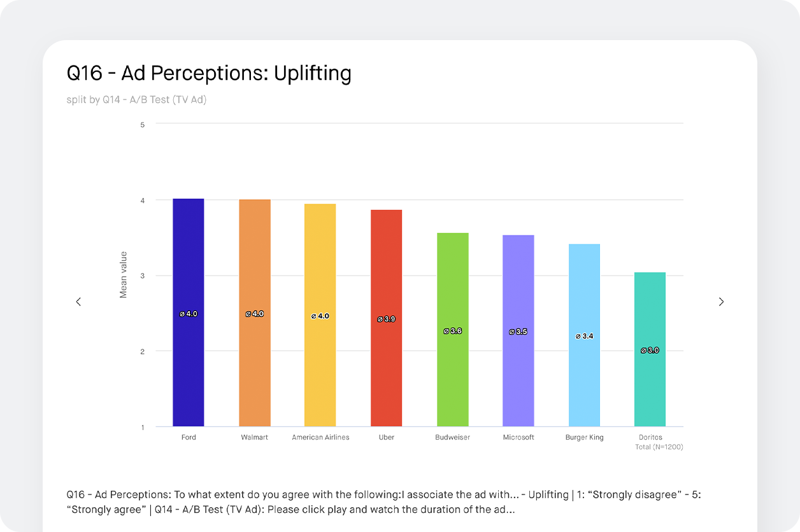
Task: Click the previous chart left arrow
Action: tap(78, 302)
